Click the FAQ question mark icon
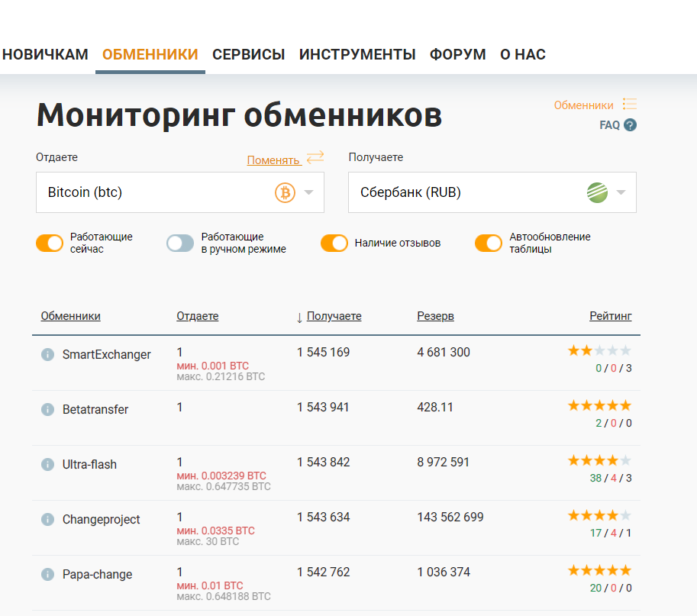 click(x=630, y=125)
